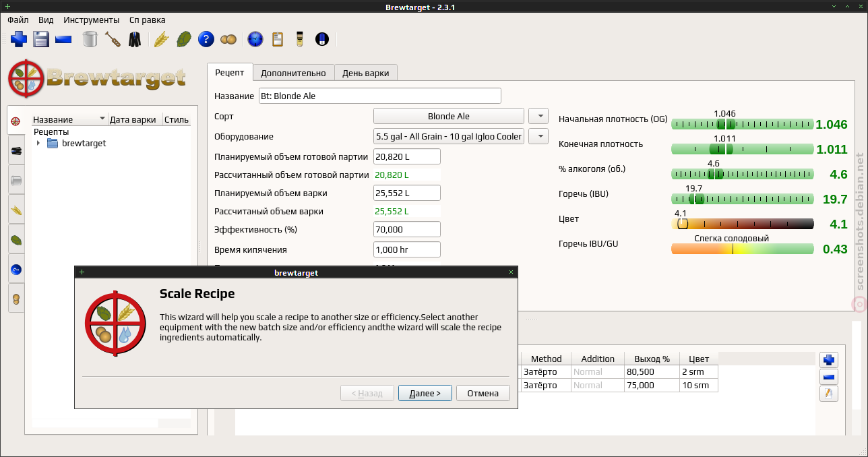Click the equipment button 5.5 gal All Grain

coord(449,136)
